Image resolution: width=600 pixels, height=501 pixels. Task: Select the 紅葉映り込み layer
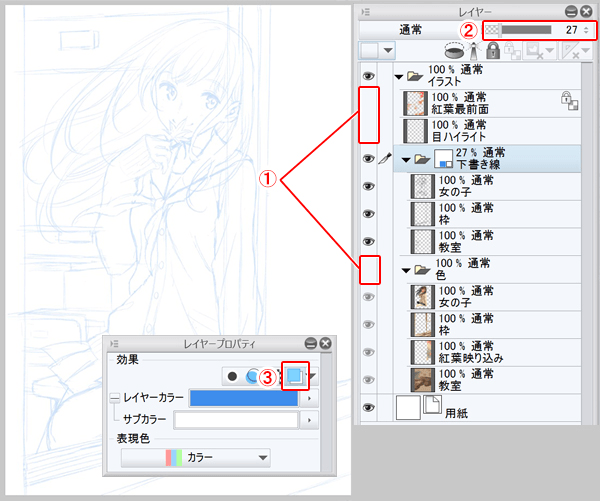coord(494,352)
